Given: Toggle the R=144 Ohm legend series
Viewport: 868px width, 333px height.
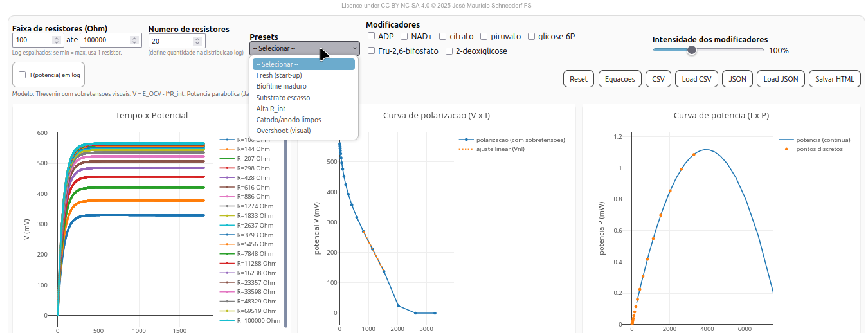Looking at the screenshot, I should [x=253, y=148].
